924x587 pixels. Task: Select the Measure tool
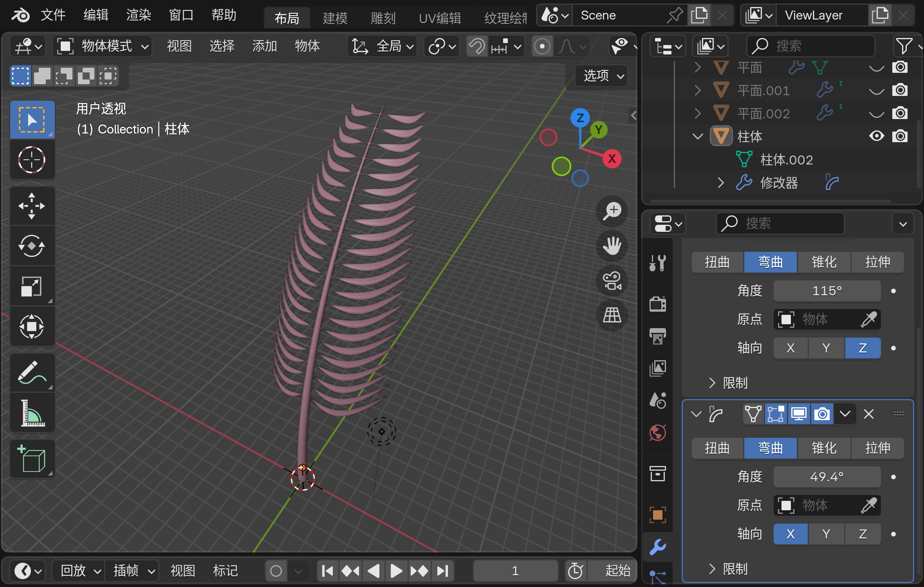pos(32,413)
